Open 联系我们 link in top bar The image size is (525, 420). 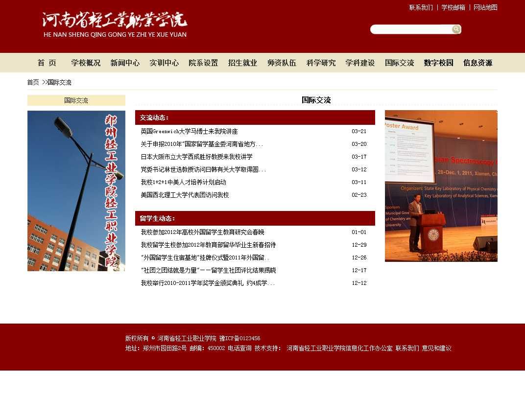(x=421, y=8)
